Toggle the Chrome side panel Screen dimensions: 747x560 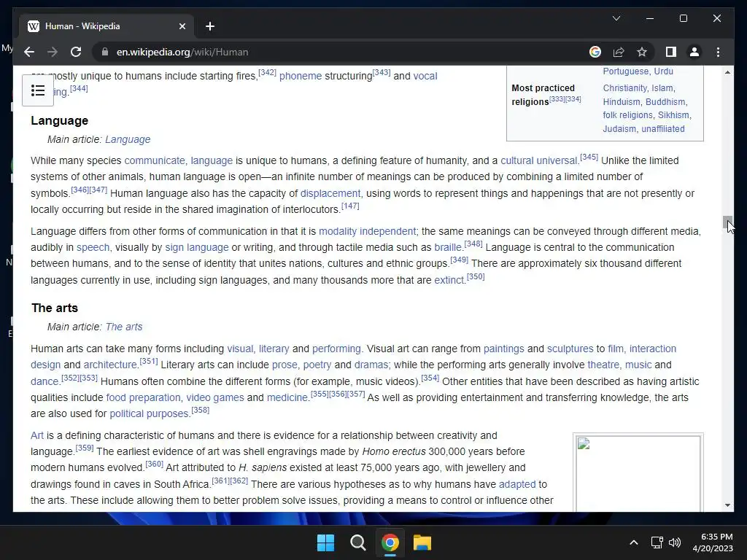pyautogui.click(x=671, y=52)
